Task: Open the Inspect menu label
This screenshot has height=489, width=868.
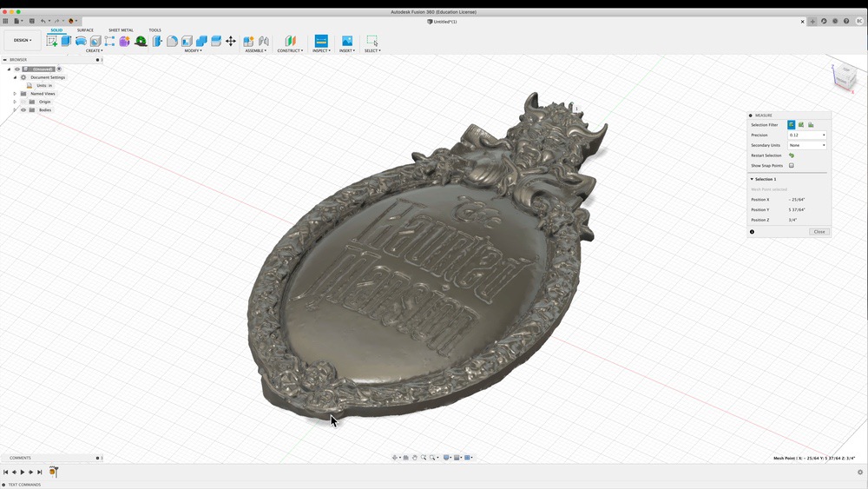Action: click(321, 50)
